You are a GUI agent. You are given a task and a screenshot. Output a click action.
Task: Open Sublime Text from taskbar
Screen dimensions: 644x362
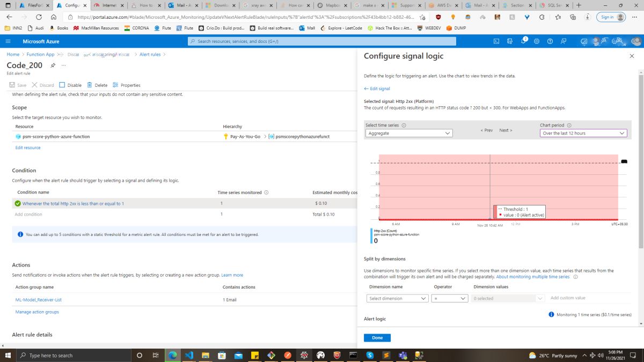click(386, 355)
